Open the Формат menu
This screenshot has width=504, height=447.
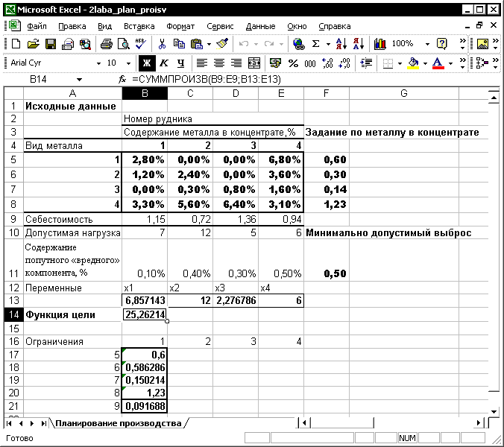[x=180, y=26]
